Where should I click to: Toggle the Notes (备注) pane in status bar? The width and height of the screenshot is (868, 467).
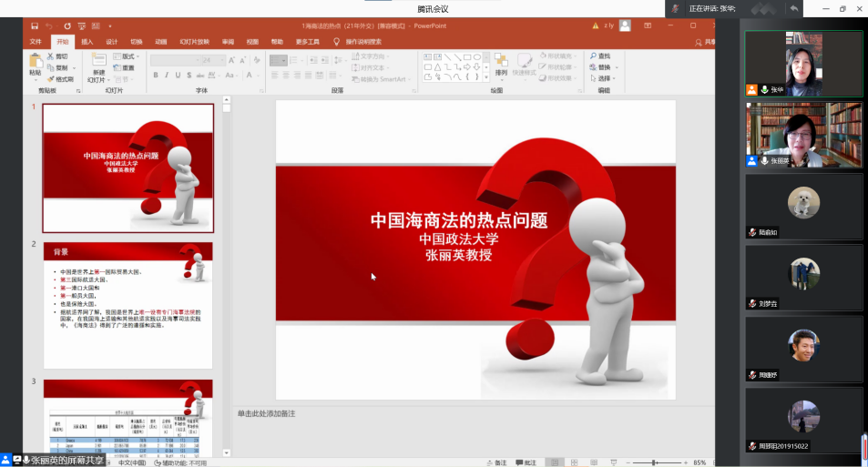click(497, 462)
